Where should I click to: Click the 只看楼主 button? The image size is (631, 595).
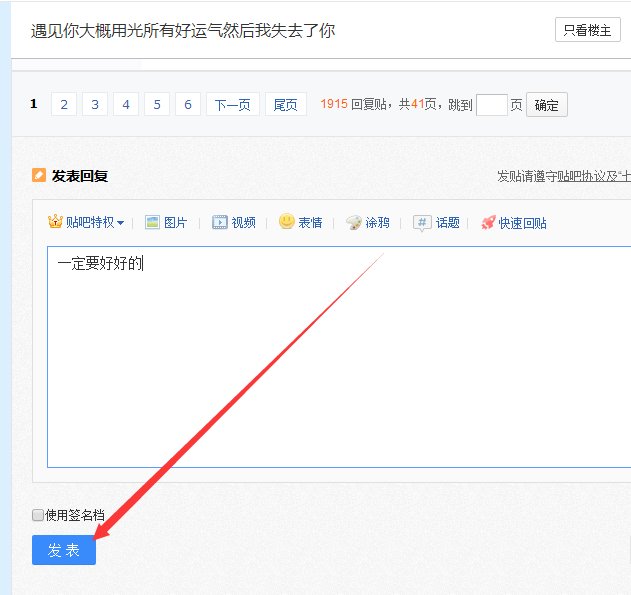pos(588,30)
